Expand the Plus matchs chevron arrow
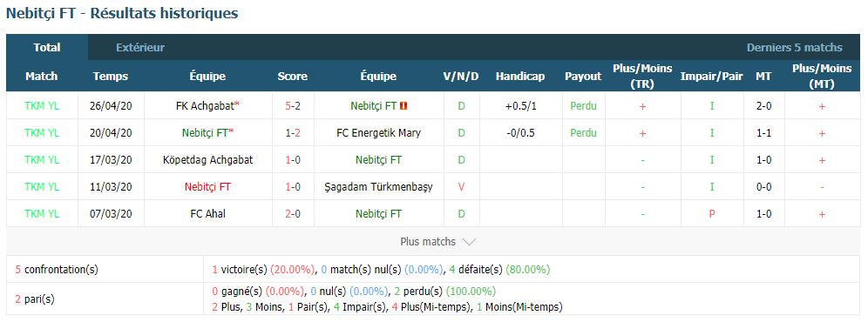 click(x=469, y=242)
